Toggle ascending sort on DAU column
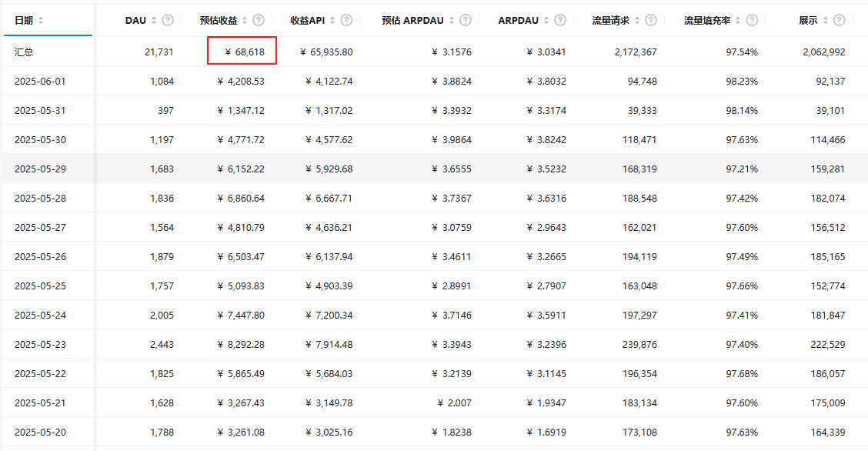 click(153, 20)
